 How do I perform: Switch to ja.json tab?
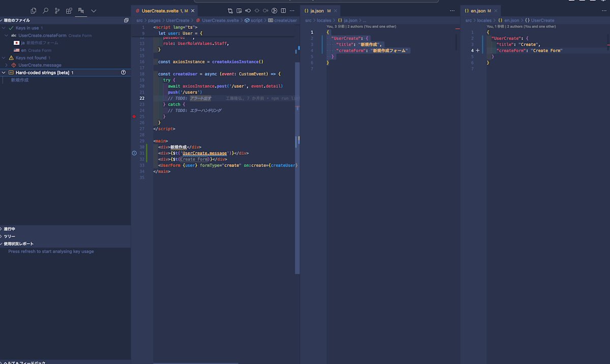321,11
